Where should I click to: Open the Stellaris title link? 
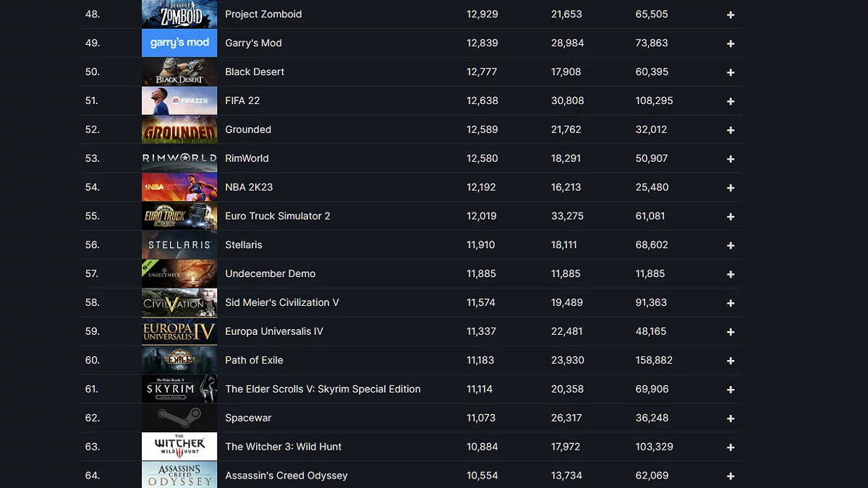pos(244,245)
